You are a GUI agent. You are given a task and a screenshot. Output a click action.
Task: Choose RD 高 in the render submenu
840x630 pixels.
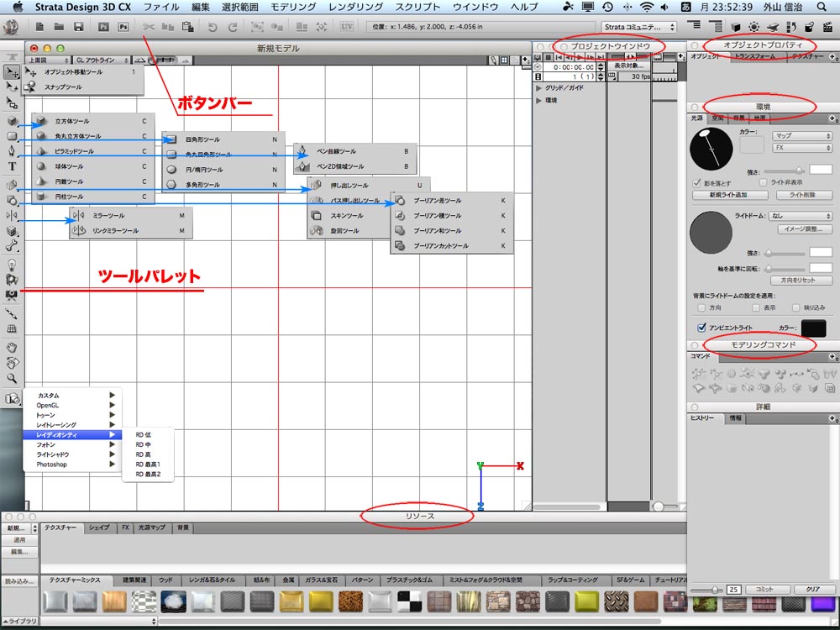[143, 454]
